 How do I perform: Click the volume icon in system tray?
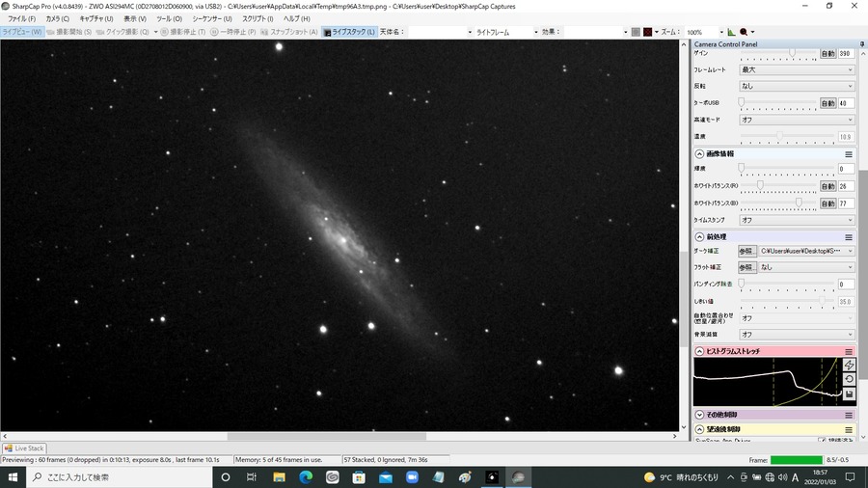782,477
